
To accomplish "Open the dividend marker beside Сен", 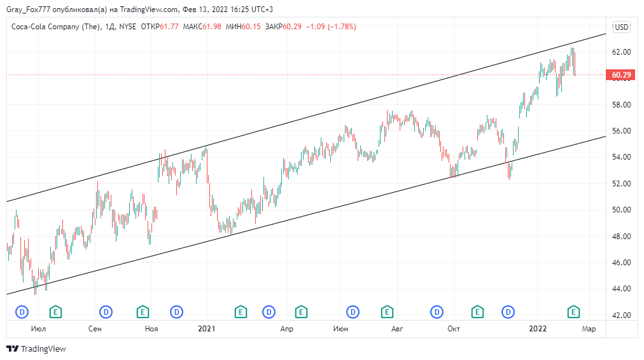I will tap(106, 312).
